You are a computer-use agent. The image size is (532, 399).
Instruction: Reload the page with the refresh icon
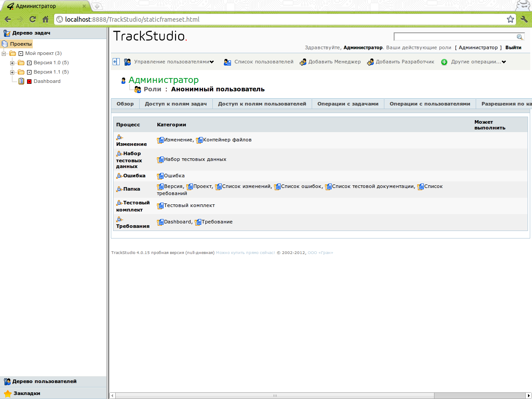32,20
